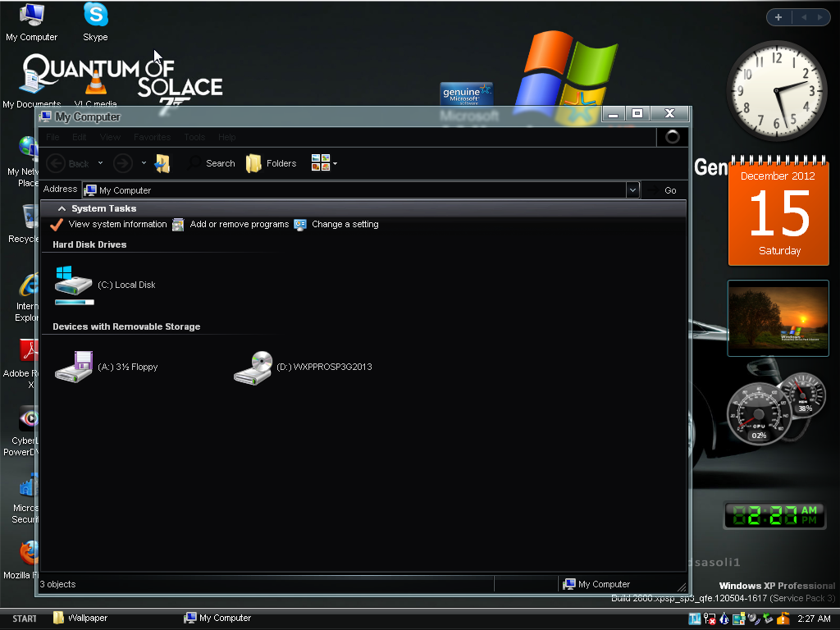Select the (A:) 3½ Floppy drive
The height and width of the screenshot is (630, 840).
click(x=107, y=367)
